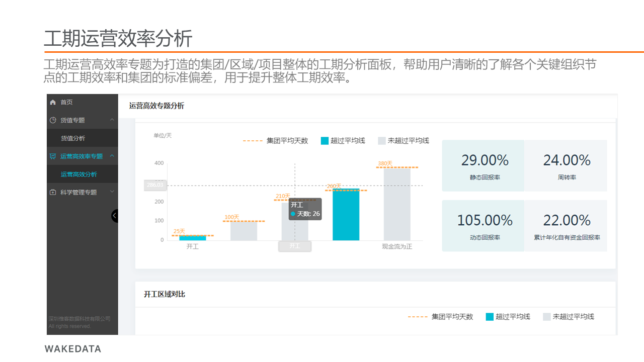
Task: Toggle 超过平均线 legend in top chart
Action: click(x=343, y=141)
